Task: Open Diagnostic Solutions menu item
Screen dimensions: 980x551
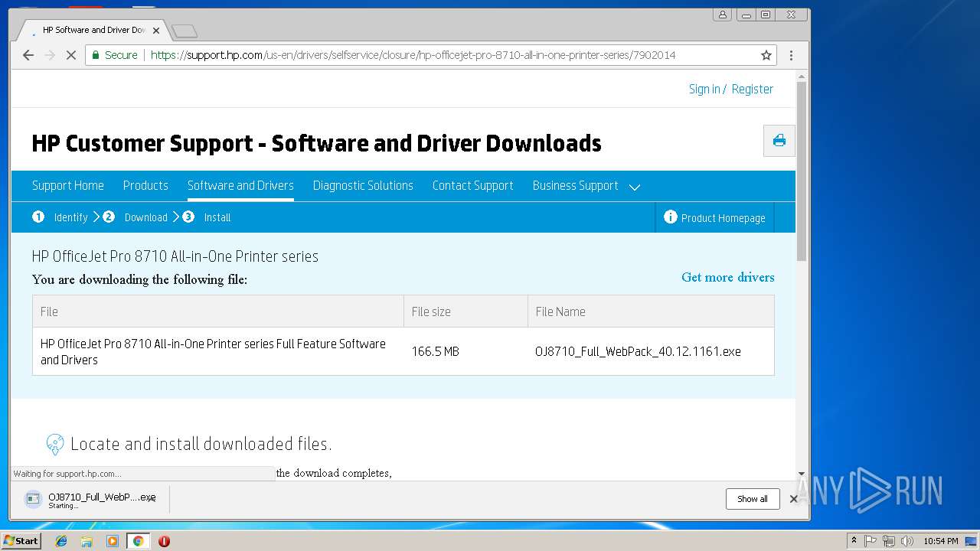Action: tap(363, 185)
